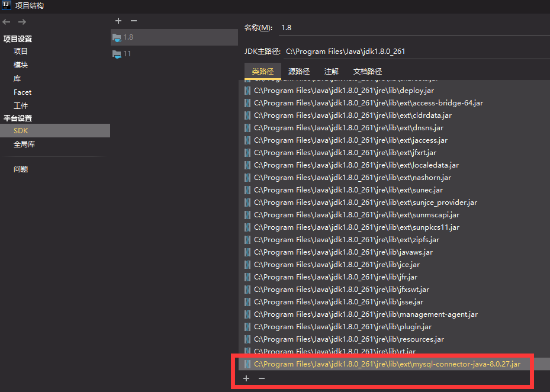
Task: Add a new SDK with plus icon
Action: pos(118,21)
